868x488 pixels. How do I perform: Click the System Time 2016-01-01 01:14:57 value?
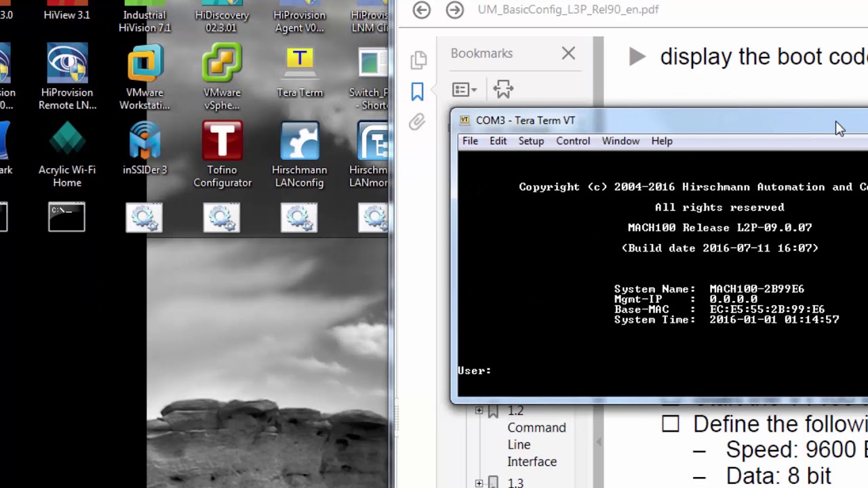pyautogui.click(x=774, y=319)
